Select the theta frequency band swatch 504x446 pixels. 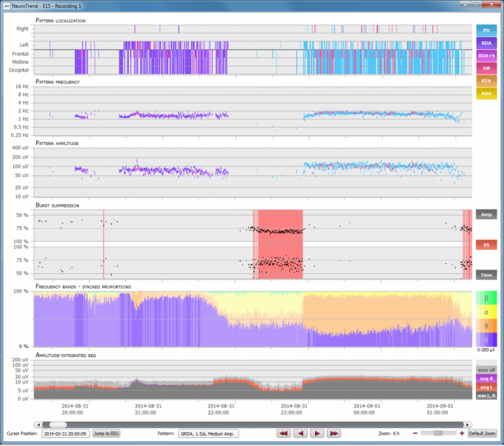(486, 326)
